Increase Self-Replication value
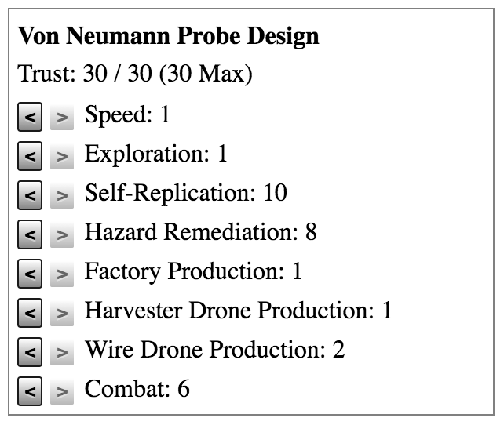The image size is (504, 425). [x=61, y=195]
